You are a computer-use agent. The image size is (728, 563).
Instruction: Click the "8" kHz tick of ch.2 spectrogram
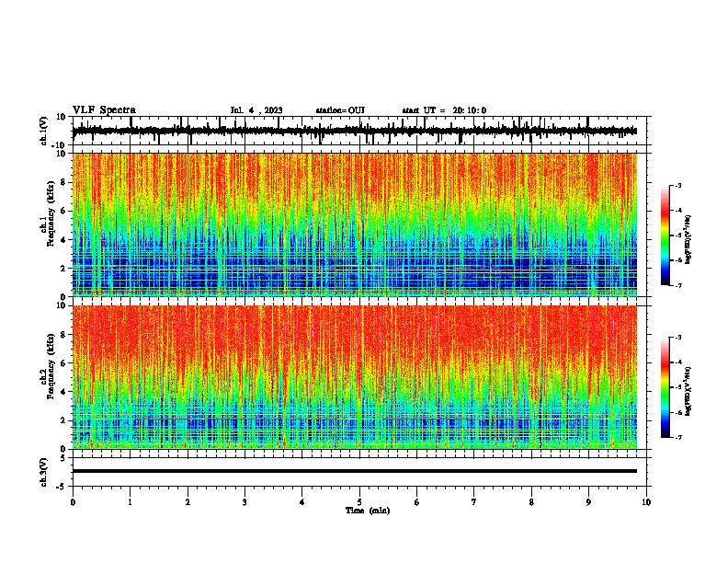[x=63, y=335]
